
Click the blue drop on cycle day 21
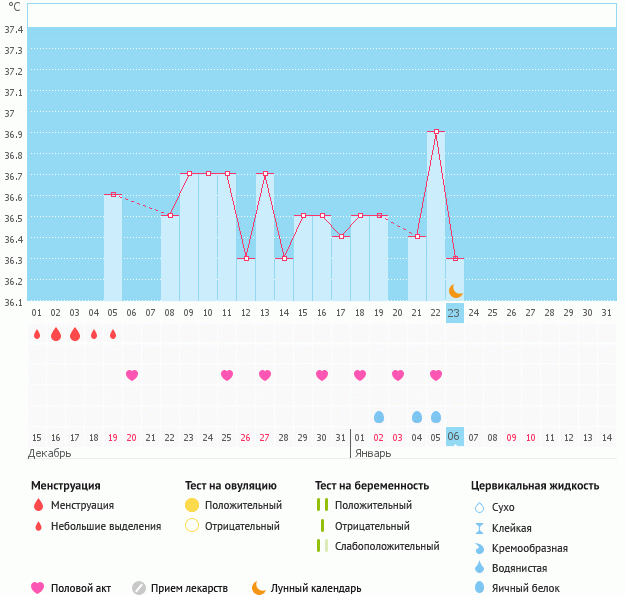[x=417, y=417]
